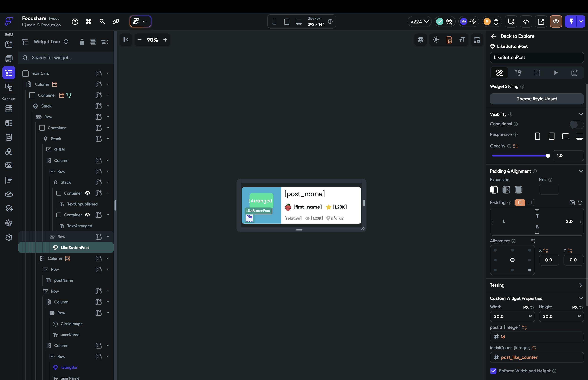Toggle the Conditional visibility switch
588x380 pixels.
(576, 124)
